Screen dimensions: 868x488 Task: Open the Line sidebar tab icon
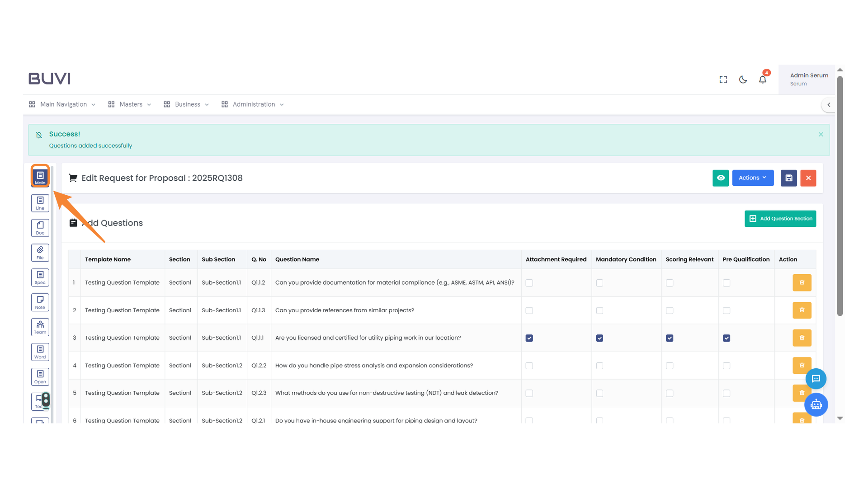(40, 203)
